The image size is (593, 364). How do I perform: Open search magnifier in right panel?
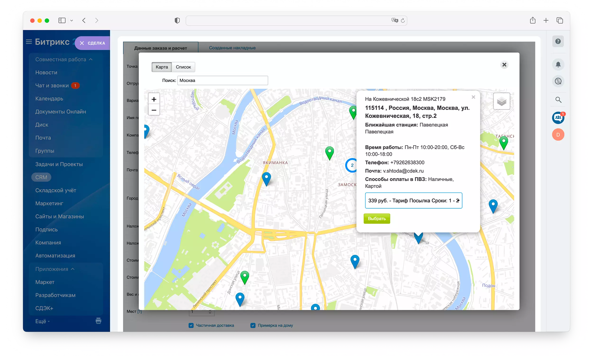(559, 100)
